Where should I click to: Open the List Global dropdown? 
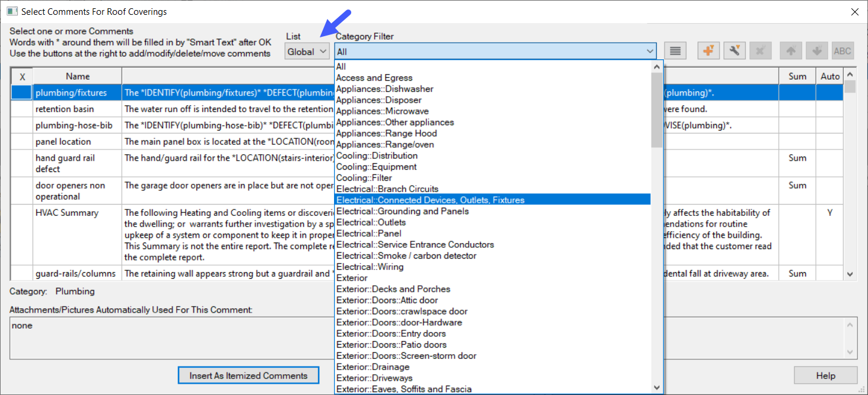(x=307, y=52)
